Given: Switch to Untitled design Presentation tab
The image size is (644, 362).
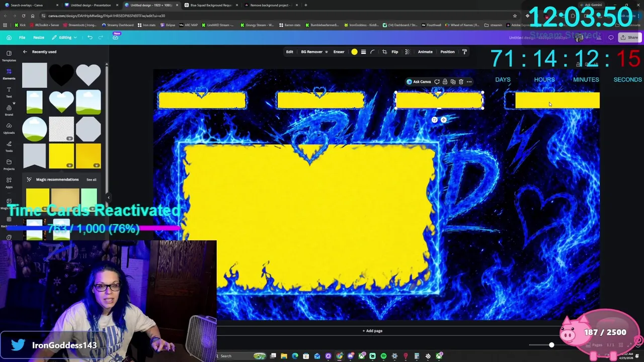Looking at the screenshot, I should (91, 5).
